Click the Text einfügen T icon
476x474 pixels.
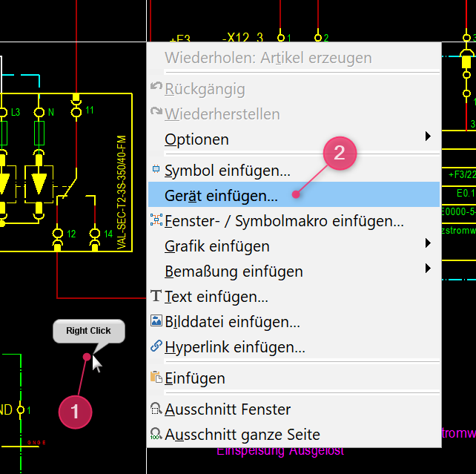tap(156, 297)
